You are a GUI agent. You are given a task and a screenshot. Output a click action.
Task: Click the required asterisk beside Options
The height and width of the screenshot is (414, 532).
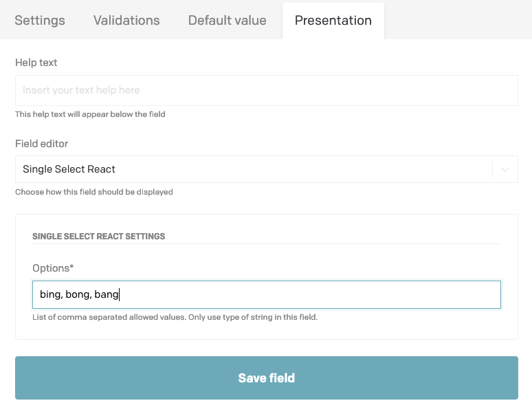click(x=71, y=267)
